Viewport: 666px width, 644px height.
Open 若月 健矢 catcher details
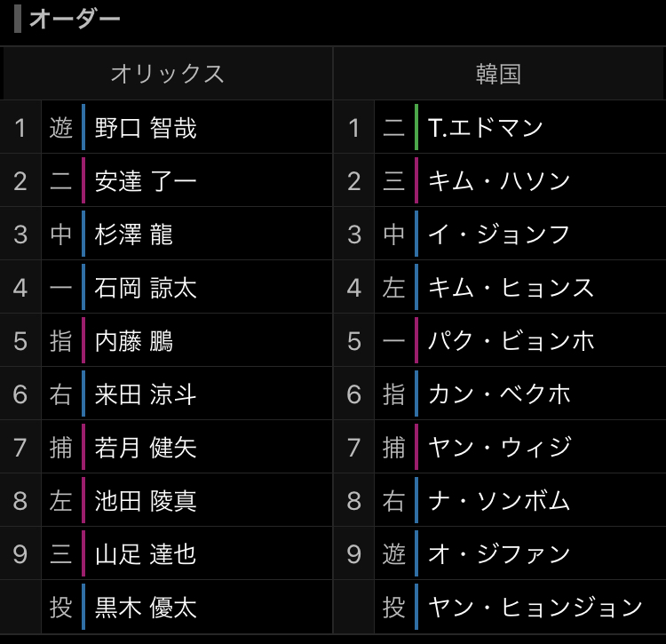(146, 447)
